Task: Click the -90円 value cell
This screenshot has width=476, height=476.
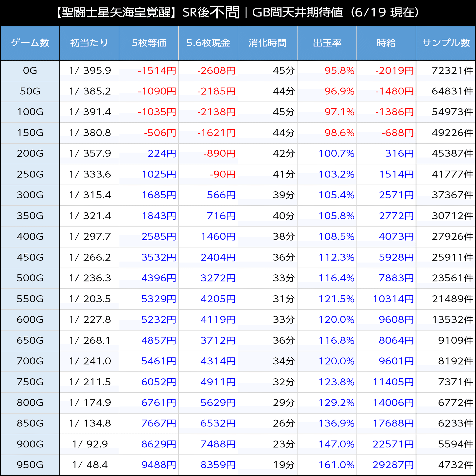Action: [222, 175]
